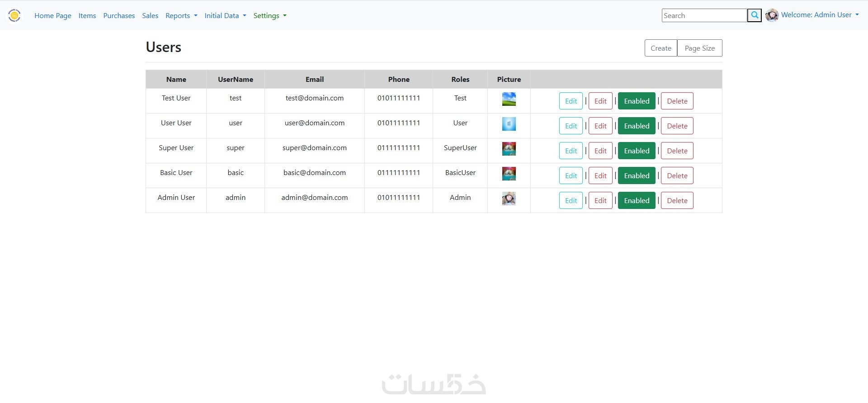Screen dimensions: 868x403
Task: Open Super User's picture thumbnail
Action: click(x=509, y=149)
